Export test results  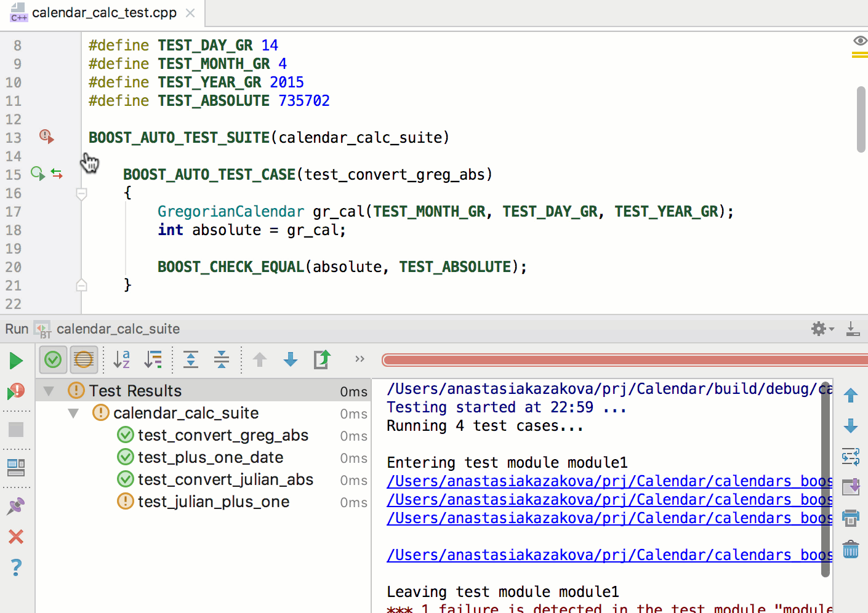pos(322,359)
